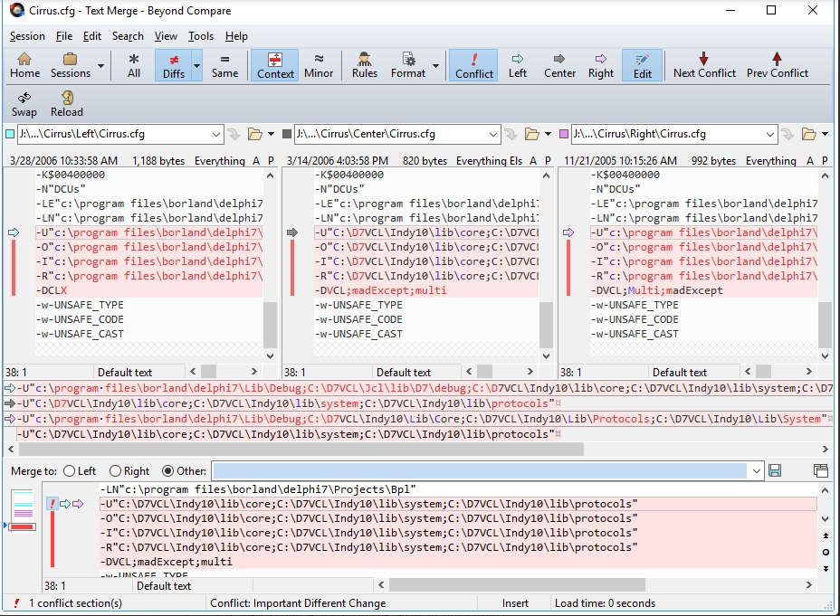The image size is (840, 616).
Task: Open the Diffs dropdown arrow
Action: pos(197,66)
